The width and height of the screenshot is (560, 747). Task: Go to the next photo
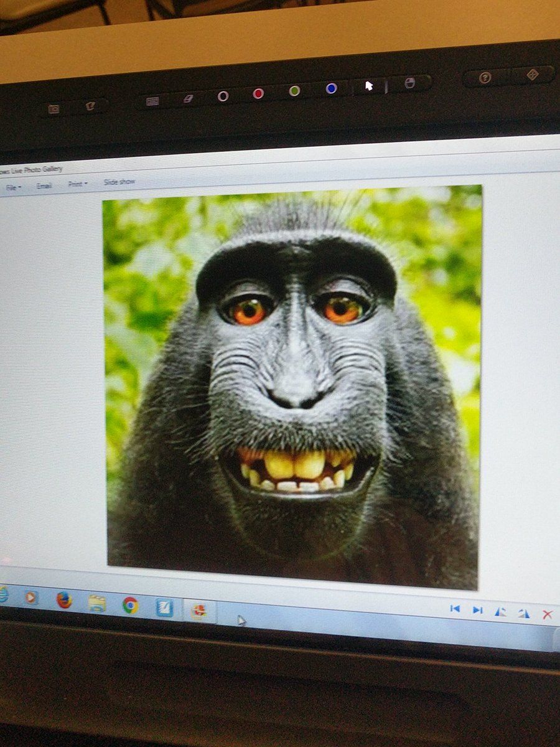click(477, 610)
